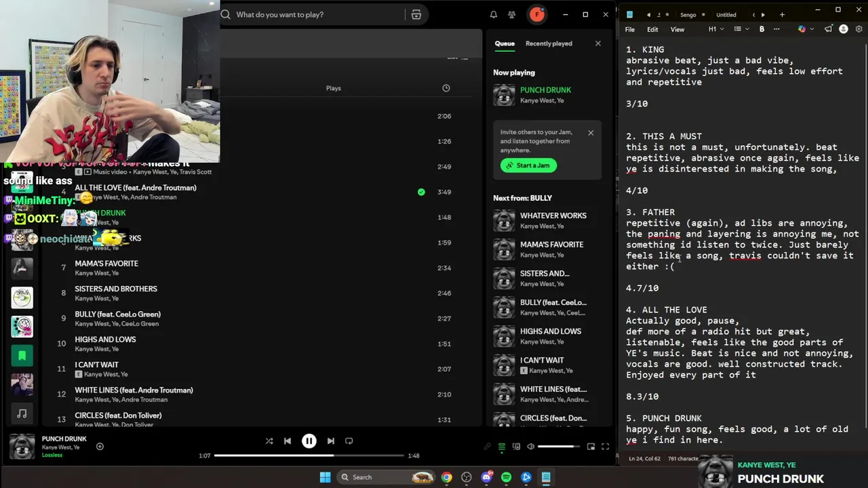Open green bookmark icon in Spotify sidebar
Image resolution: width=868 pixels, height=488 pixels.
pos(22,355)
